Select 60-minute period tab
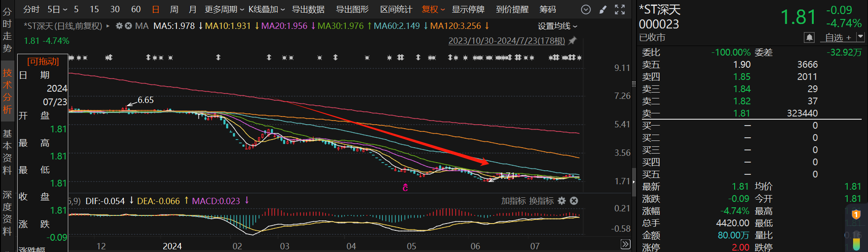The width and height of the screenshot is (868, 252). (x=136, y=9)
